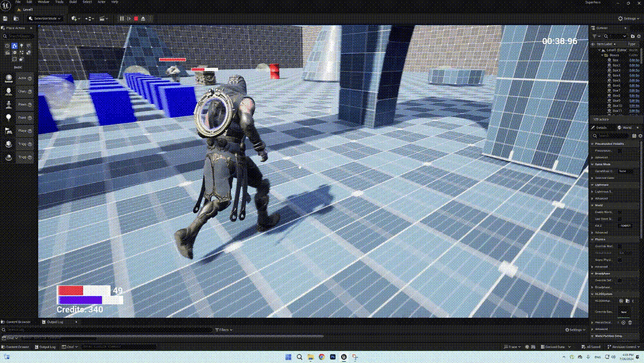Click the Outliner search field

pos(616,36)
